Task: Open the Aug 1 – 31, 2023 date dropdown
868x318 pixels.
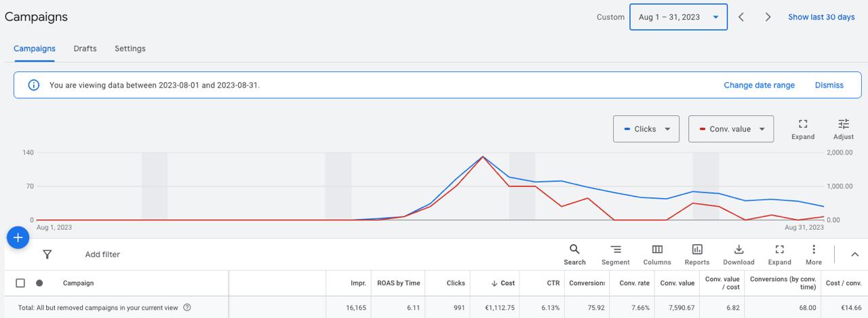Action: pyautogui.click(x=678, y=17)
